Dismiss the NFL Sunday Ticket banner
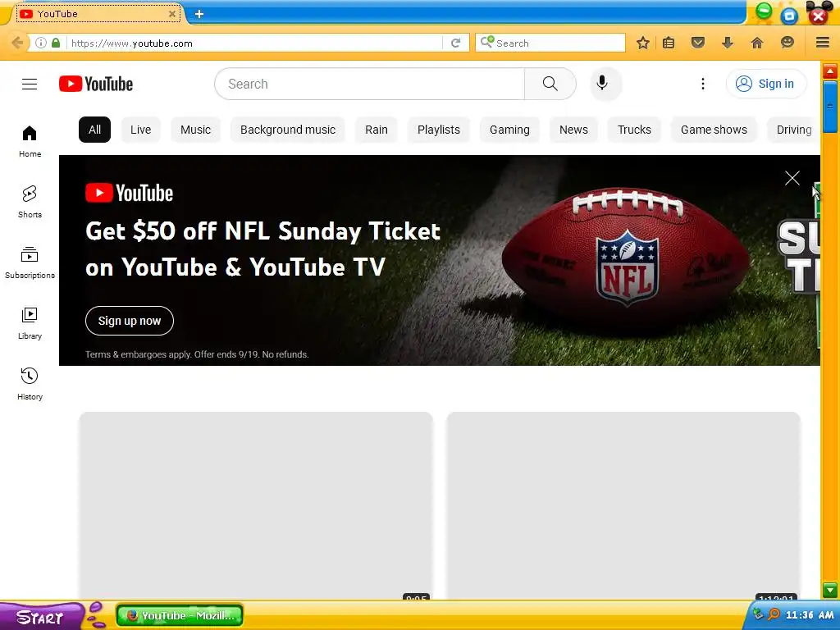Image resolution: width=840 pixels, height=630 pixels. click(x=792, y=178)
